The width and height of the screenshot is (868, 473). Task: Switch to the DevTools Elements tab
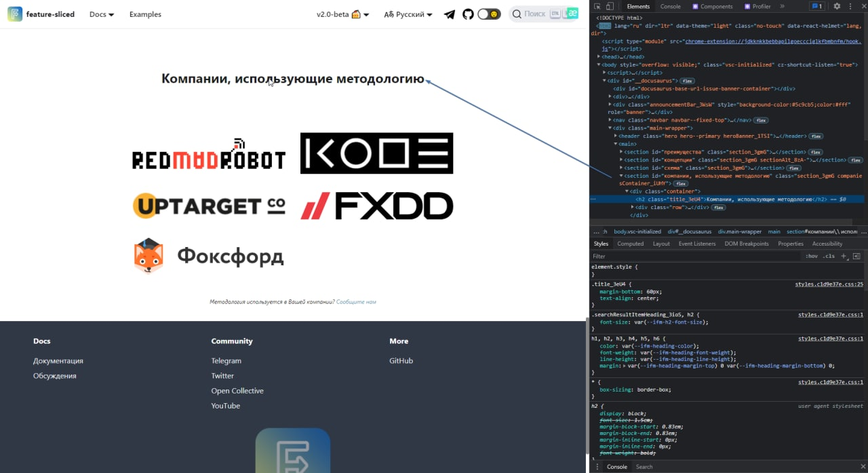point(638,6)
